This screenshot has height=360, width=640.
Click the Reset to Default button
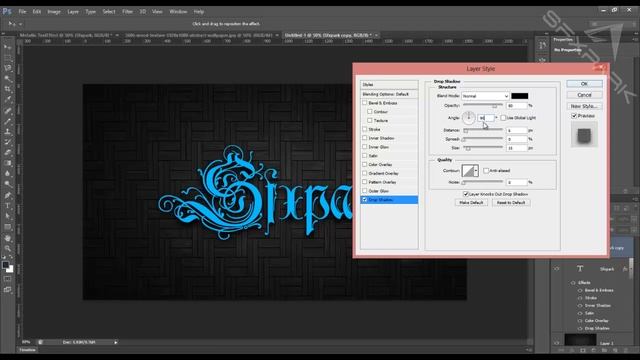511,202
